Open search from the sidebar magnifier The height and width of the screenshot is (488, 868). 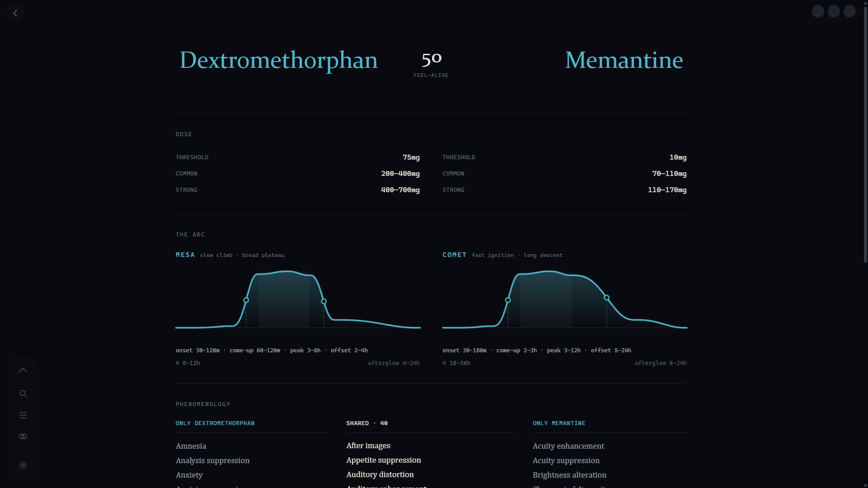click(23, 393)
